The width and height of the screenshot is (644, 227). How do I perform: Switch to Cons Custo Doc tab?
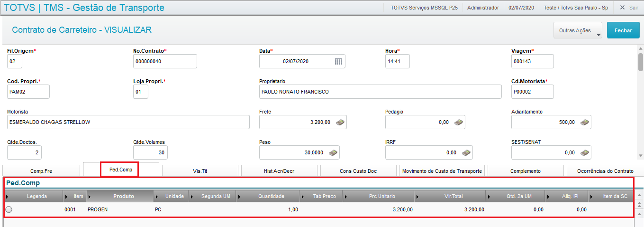point(358,171)
